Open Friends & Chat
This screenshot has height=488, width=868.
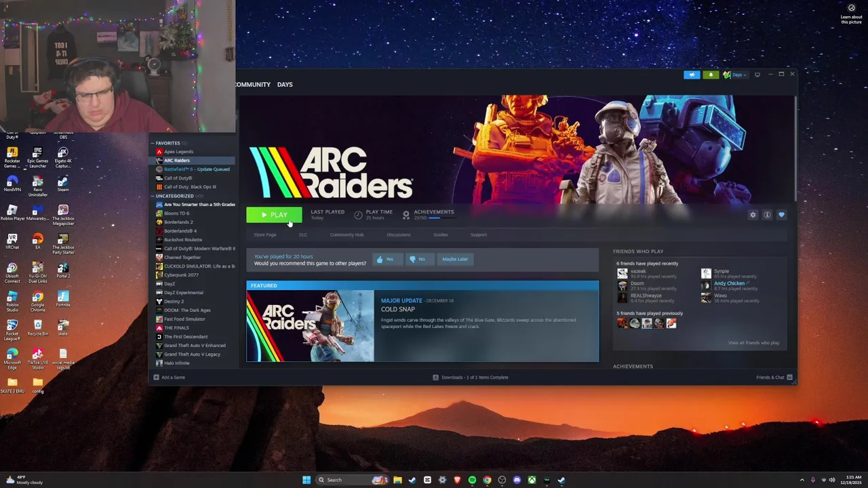click(x=774, y=378)
